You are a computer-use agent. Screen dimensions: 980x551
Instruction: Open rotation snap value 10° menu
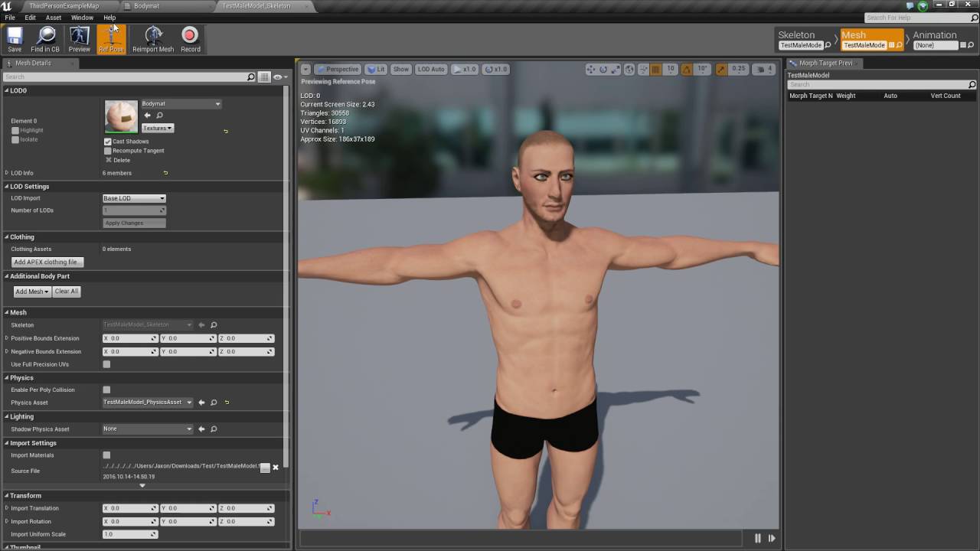tap(703, 69)
